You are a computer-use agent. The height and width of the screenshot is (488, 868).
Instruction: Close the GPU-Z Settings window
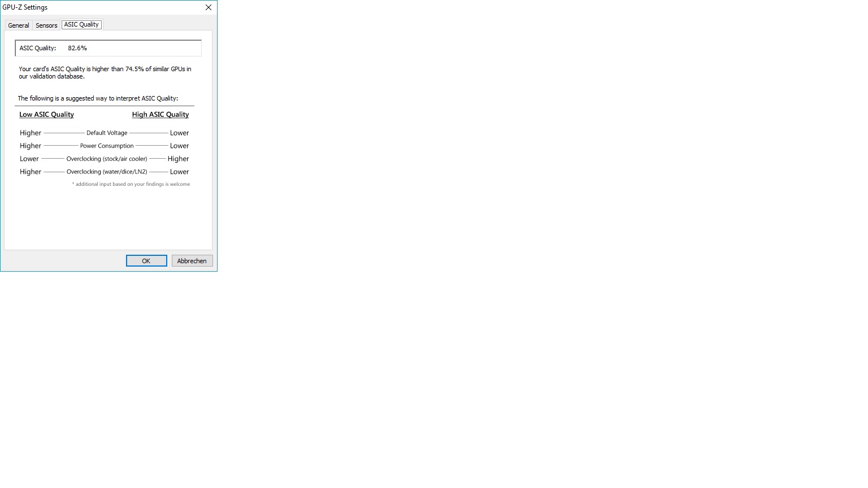click(x=209, y=7)
